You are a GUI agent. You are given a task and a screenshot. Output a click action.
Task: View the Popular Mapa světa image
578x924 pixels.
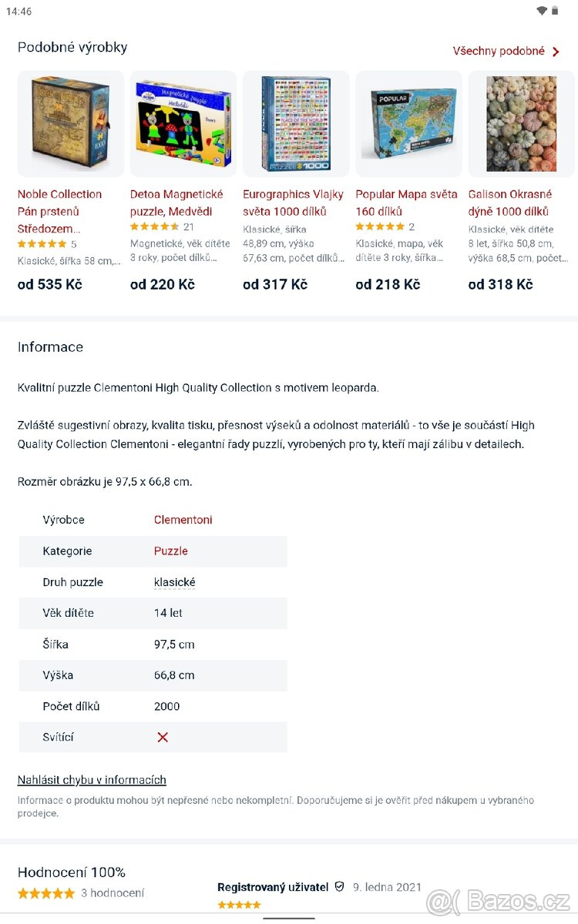click(x=408, y=123)
